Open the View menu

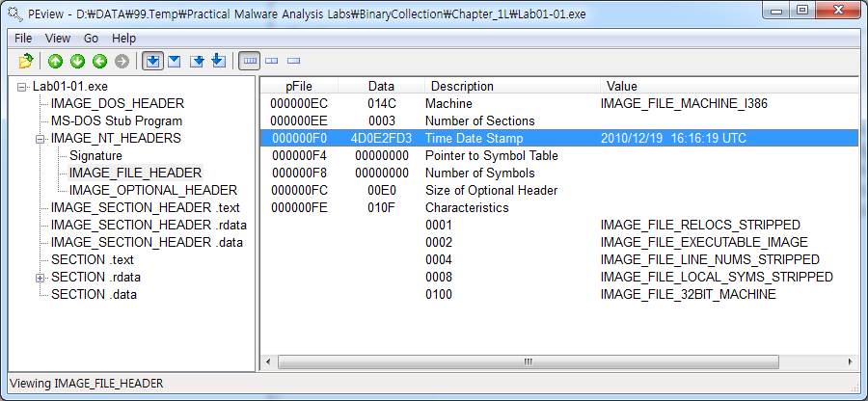pos(58,39)
